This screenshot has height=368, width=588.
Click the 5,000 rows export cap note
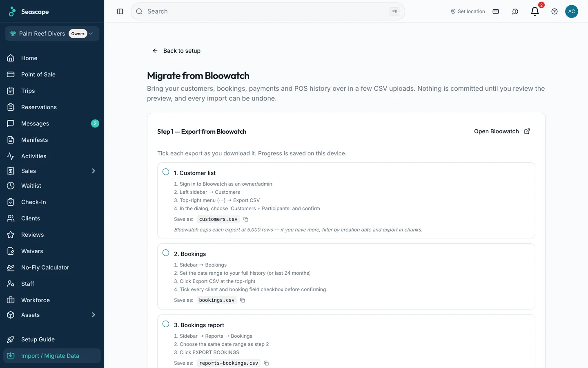[298, 230]
